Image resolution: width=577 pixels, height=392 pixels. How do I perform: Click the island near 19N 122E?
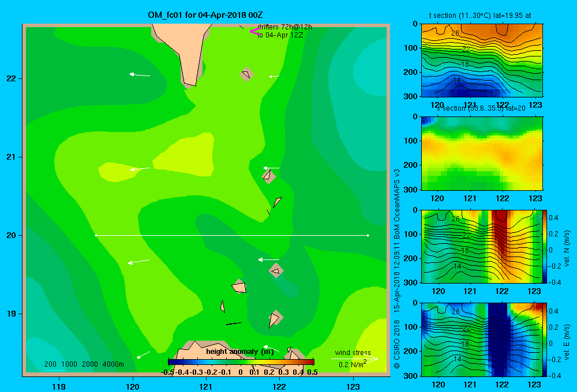tap(275, 318)
